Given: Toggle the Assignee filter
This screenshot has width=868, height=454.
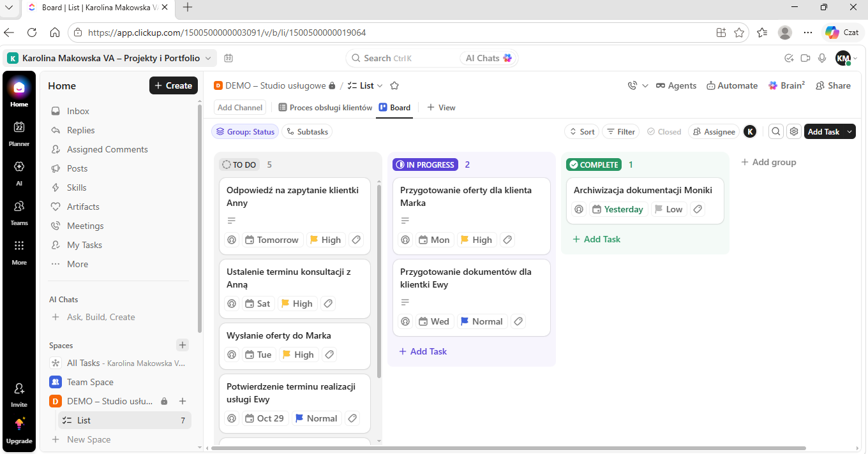Looking at the screenshot, I should coord(714,132).
